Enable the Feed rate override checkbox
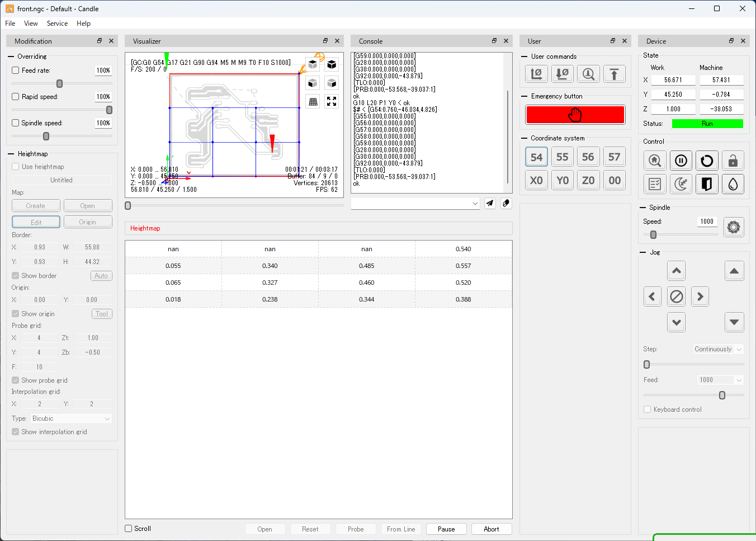The height and width of the screenshot is (541, 756). [x=16, y=70]
